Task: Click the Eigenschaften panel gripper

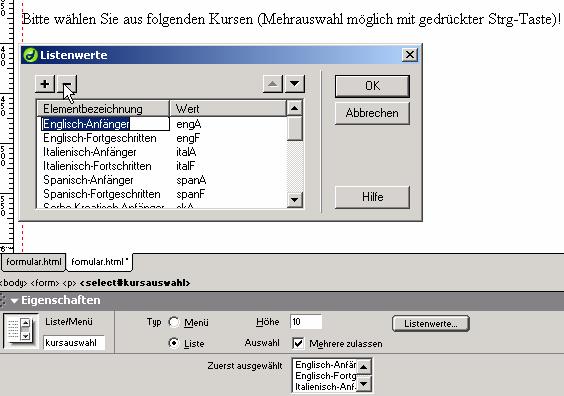Action: click(3, 300)
